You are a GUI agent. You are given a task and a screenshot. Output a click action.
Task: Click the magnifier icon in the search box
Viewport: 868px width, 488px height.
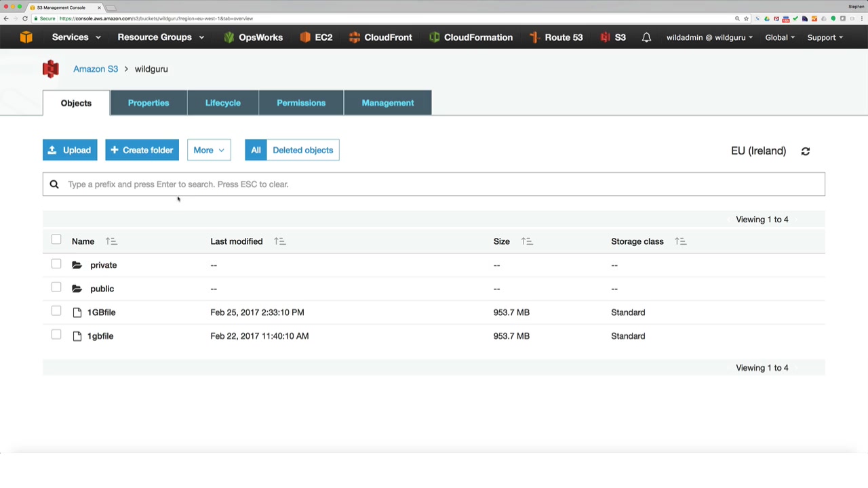54,184
